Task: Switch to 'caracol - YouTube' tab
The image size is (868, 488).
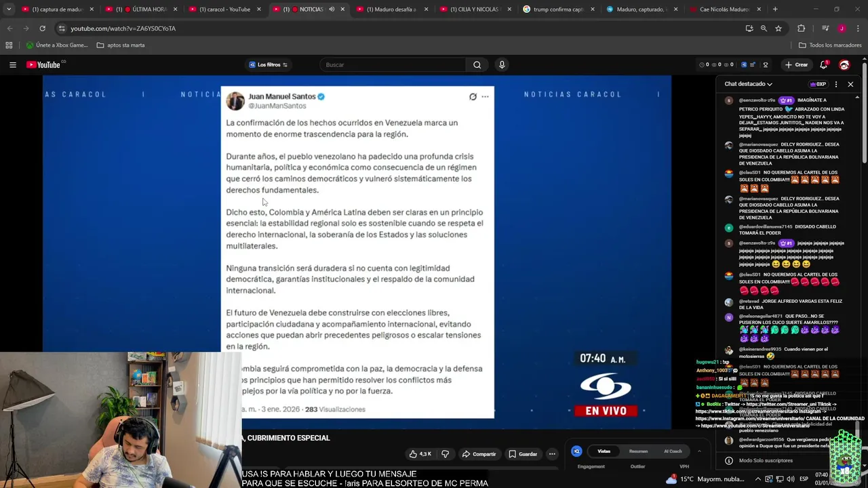Action: [x=224, y=9]
